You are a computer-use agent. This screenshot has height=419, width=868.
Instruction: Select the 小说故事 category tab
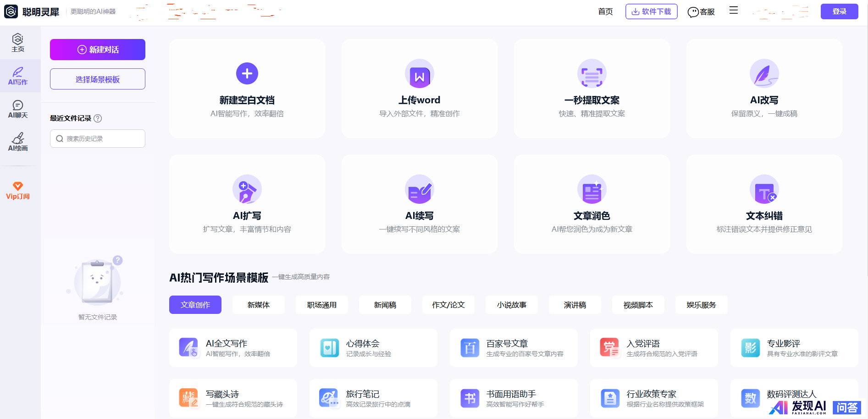tap(512, 305)
